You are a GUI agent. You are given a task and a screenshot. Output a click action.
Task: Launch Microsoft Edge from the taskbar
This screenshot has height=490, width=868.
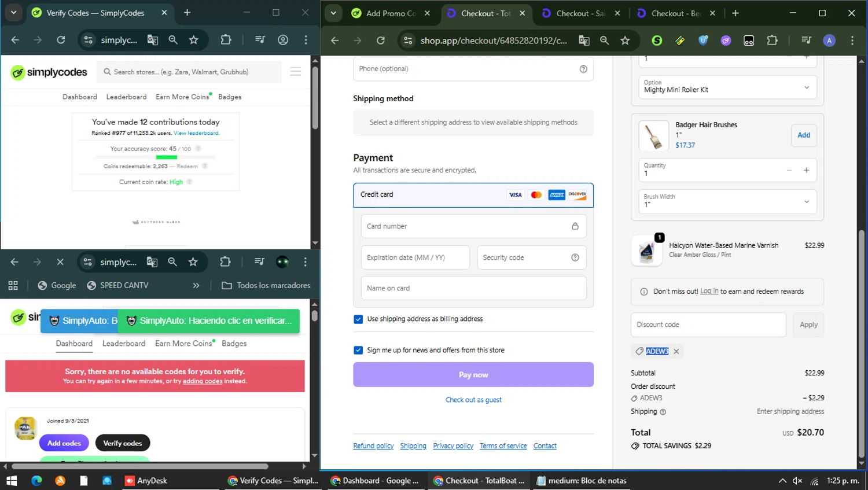click(36, 481)
